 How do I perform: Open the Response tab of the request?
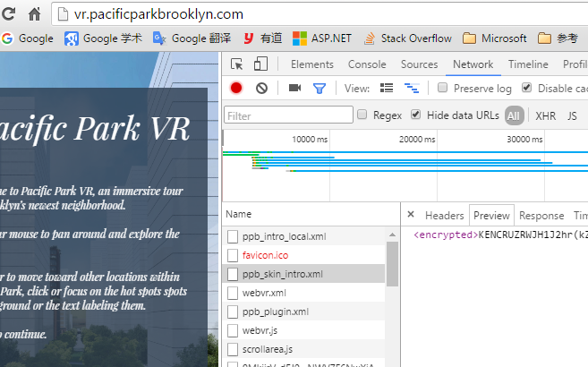coord(541,216)
